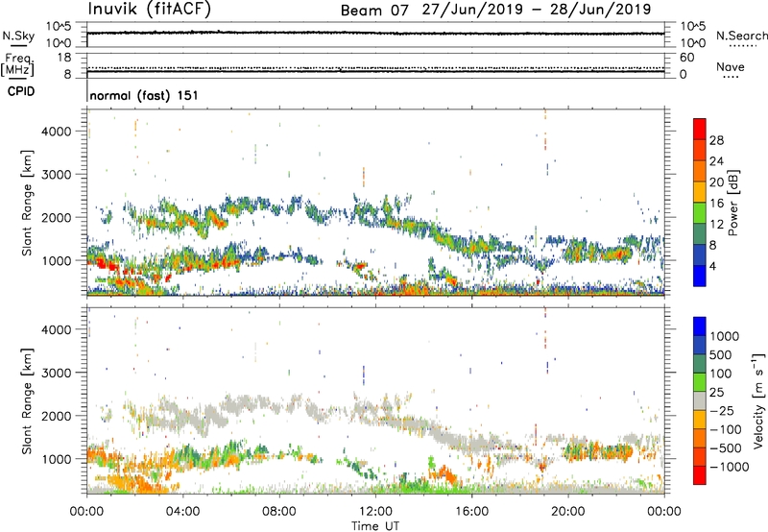Select the gray Velocity segment between 25 and -25
Screen dimensions: 768x532
coord(700,401)
